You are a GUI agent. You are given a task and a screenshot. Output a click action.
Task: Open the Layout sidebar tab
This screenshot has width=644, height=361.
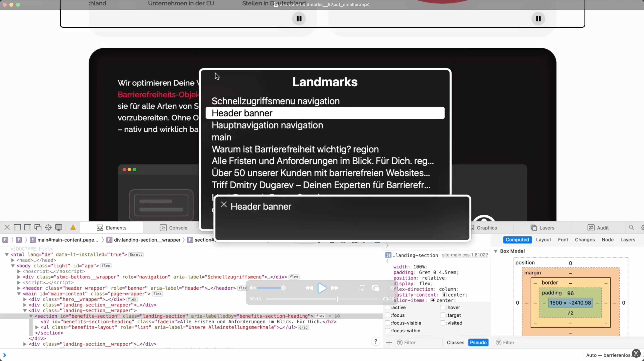pos(543,240)
